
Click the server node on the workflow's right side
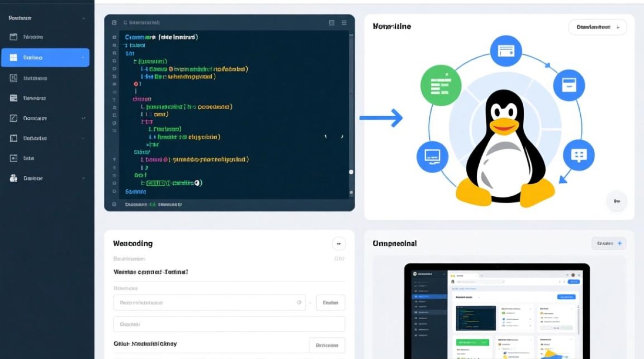click(569, 85)
